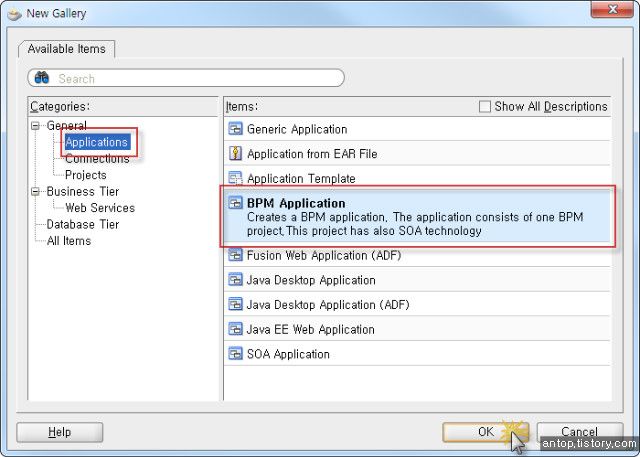640x457 pixels.
Task: Click the New Gallery title bar icon
Action: tap(14, 14)
